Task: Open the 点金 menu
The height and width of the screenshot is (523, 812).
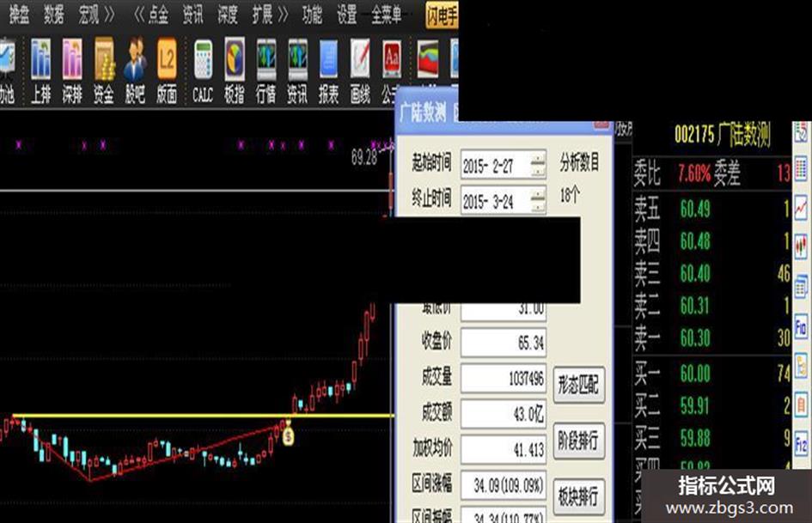Action: point(158,15)
